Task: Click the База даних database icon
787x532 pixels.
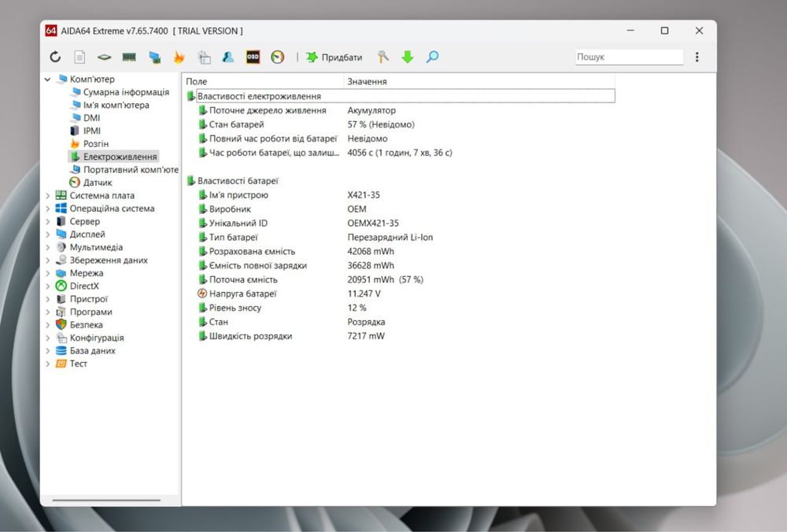Action: point(61,351)
